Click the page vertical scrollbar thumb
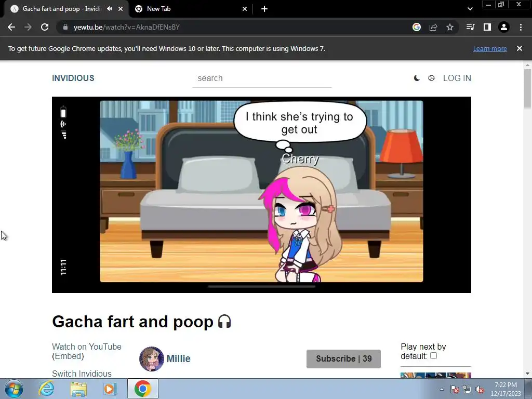The width and height of the screenshot is (532, 399). click(527, 89)
